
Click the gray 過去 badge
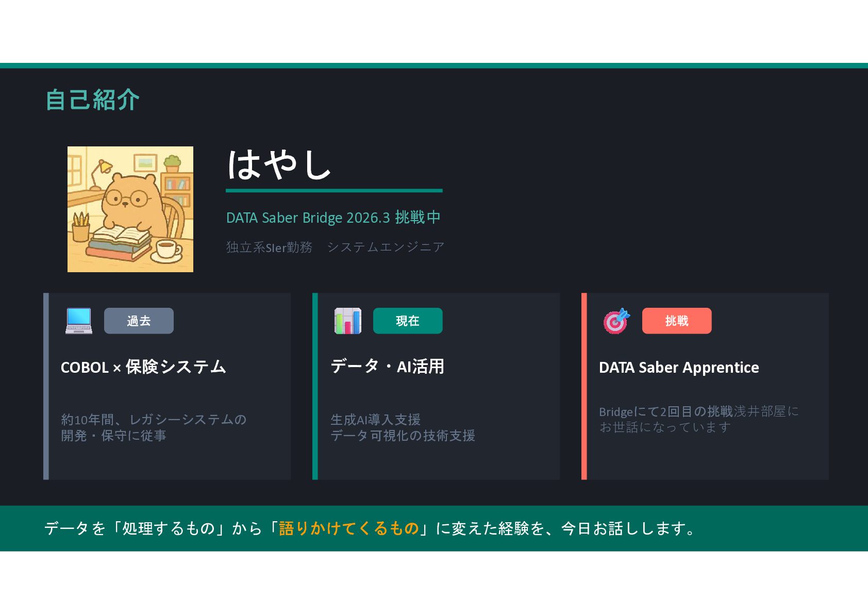click(139, 321)
